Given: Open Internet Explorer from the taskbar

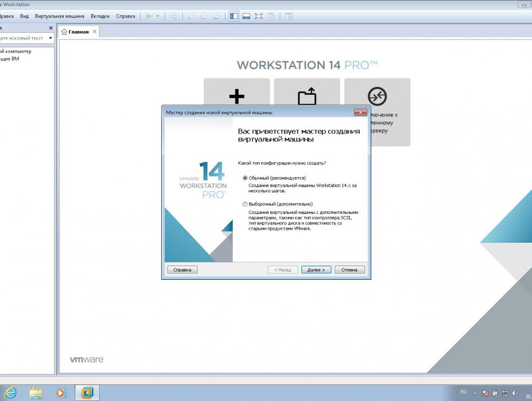Looking at the screenshot, I should pos(11,393).
